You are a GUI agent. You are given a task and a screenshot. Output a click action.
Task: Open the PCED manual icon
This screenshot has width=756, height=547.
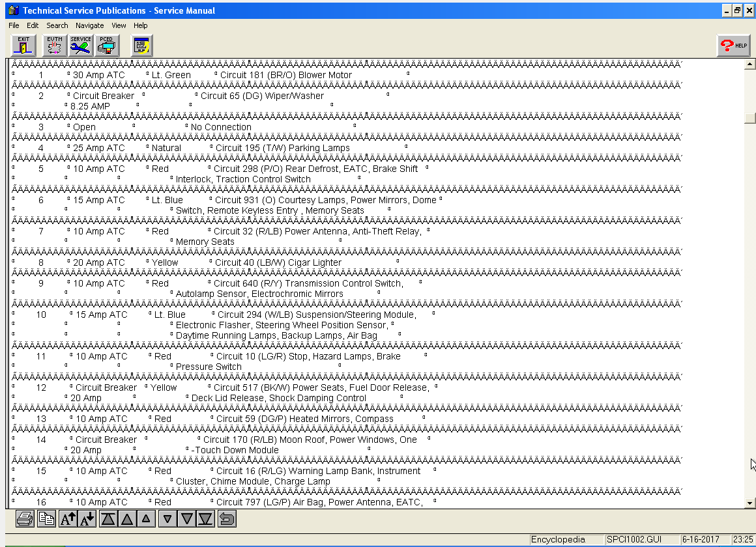107,46
